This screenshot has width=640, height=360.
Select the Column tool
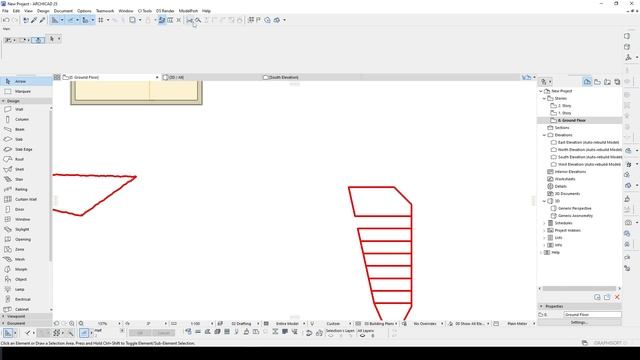(26, 119)
